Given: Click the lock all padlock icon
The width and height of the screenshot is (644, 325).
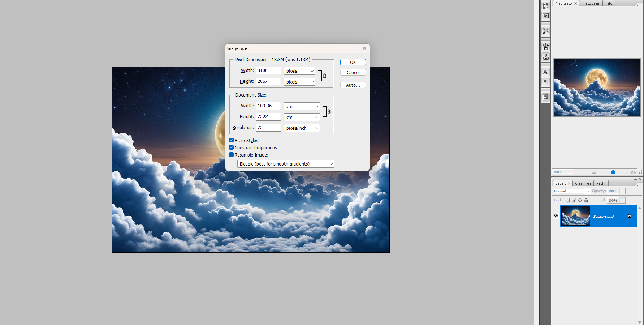Looking at the screenshot, I should pyautogui.click(x=586, y=200).
